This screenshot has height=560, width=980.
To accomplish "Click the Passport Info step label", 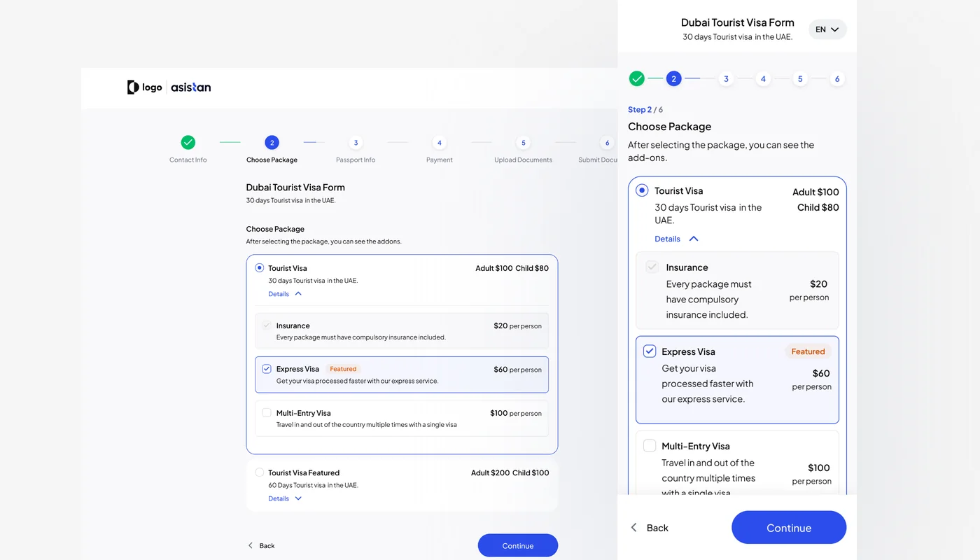I will click(356, 160).
